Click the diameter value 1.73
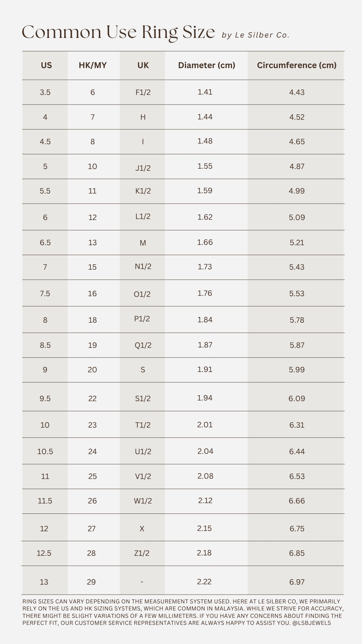The height and width of the screenshot is (644, 362). coord(205,267)
